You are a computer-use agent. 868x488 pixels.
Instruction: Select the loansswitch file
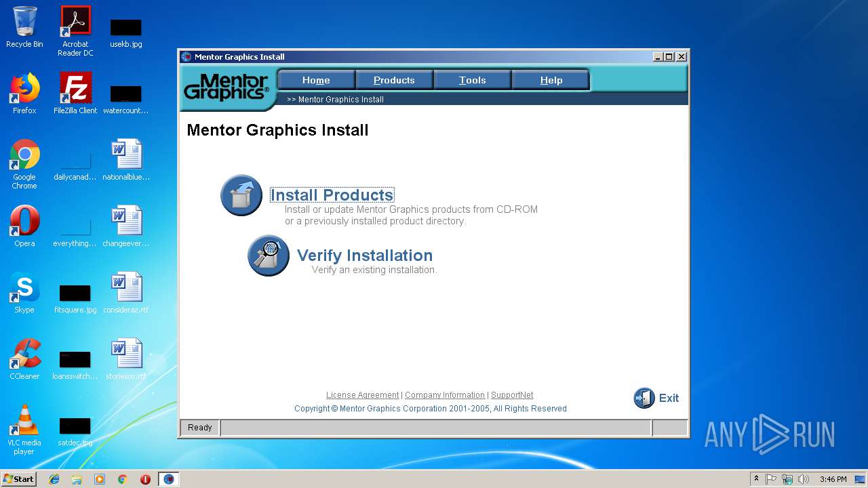pyautogui.click(x=75, y=365)
